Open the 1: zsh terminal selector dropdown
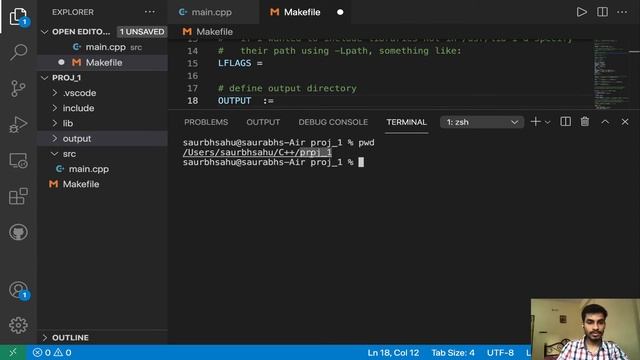 [x=482, y=122]
